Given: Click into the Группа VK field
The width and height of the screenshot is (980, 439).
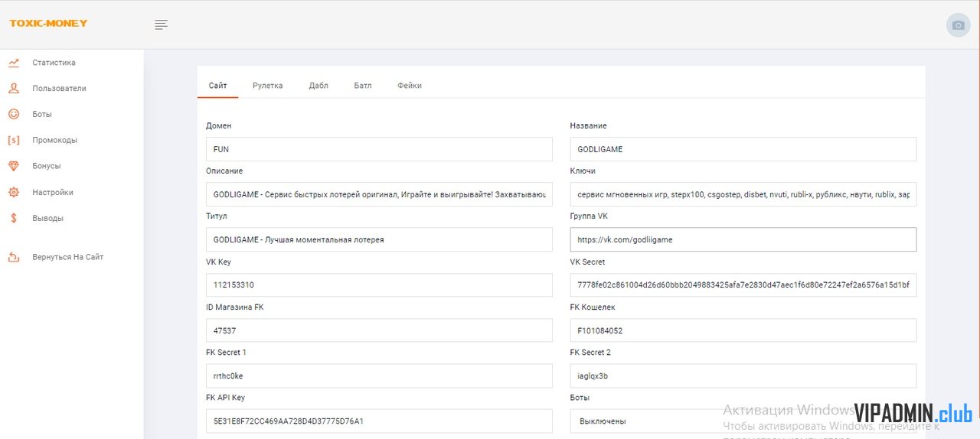Looking at the screenshot, I should pyautogui.click(x=743, y=239).
